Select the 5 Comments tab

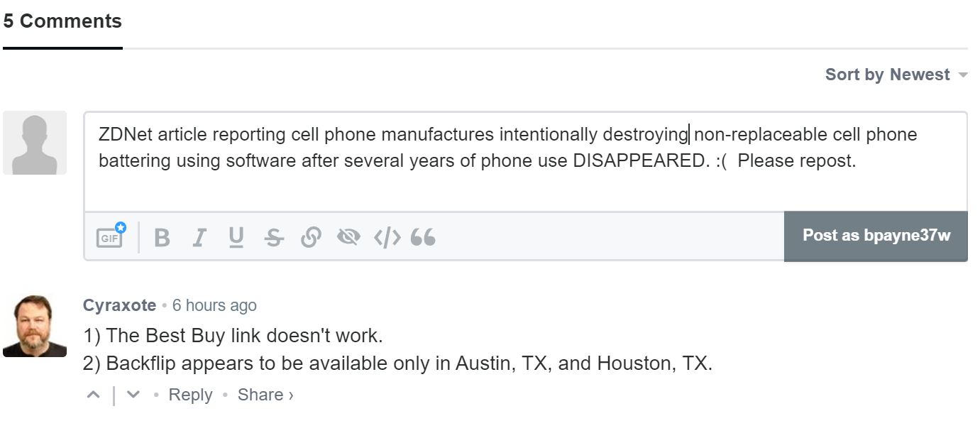[x=62, y=21]
